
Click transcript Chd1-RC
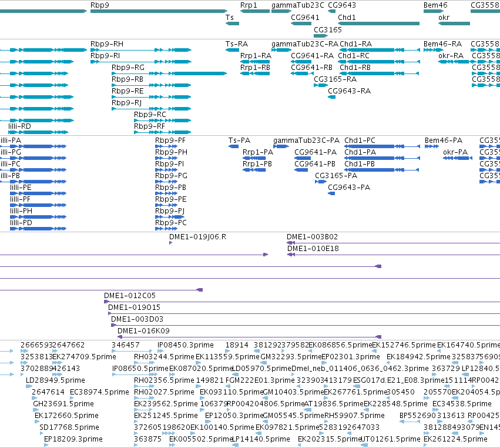[354, 56]
